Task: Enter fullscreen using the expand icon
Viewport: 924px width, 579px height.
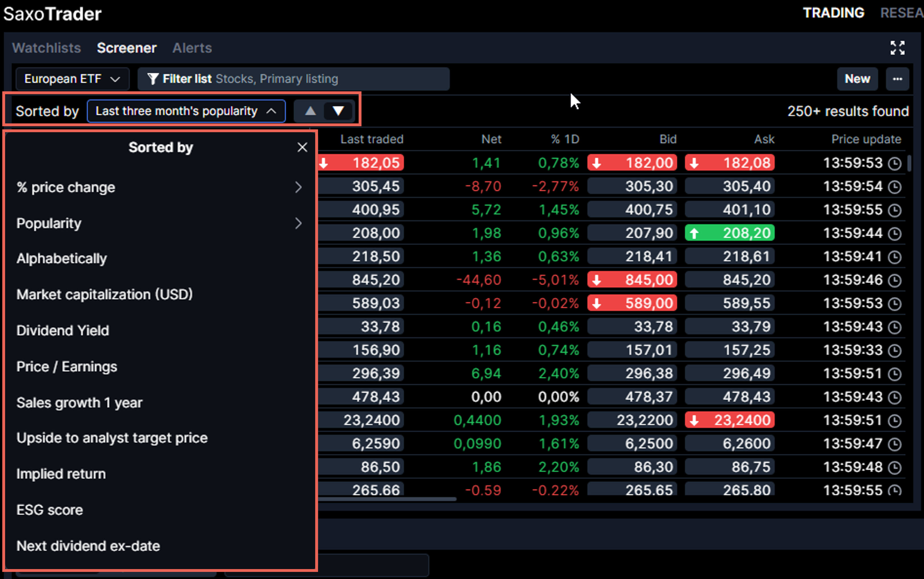Action: click(898, 47)
